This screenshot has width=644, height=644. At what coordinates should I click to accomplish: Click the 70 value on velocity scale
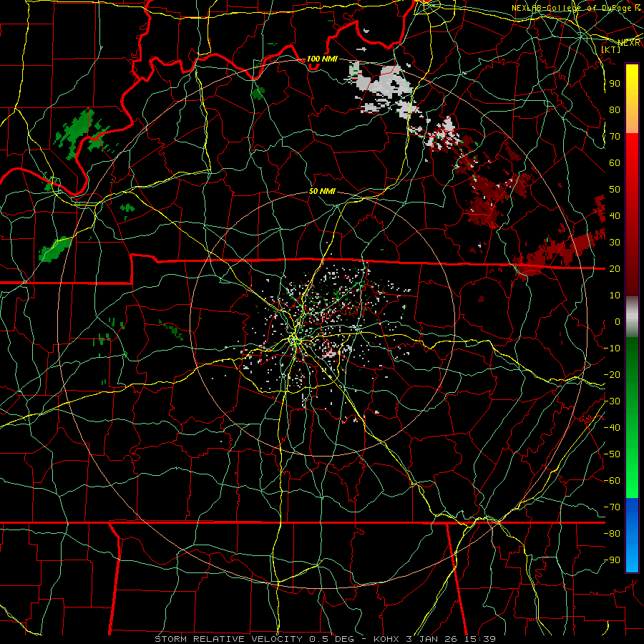(615, 137)
